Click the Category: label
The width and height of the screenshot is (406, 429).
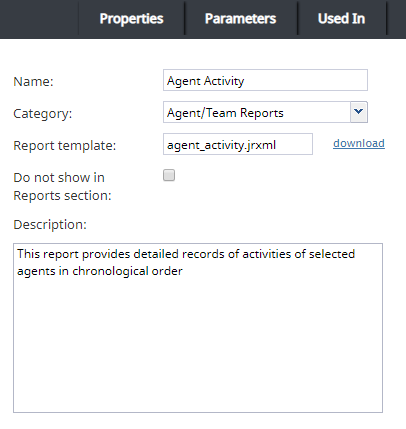click(x=42, y=114)
